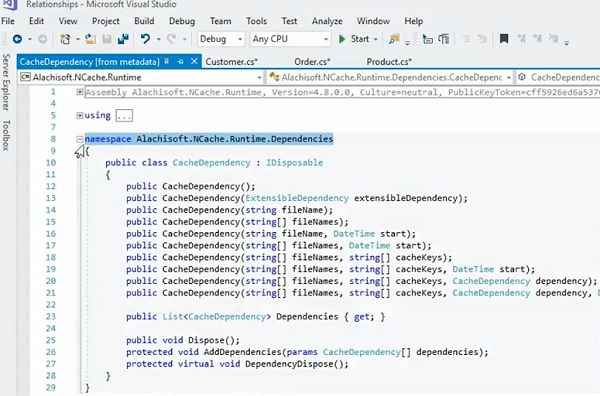Collapse the namespace code block
The width and height of the screenshot is (600, 396).
(x=80, y=139)
